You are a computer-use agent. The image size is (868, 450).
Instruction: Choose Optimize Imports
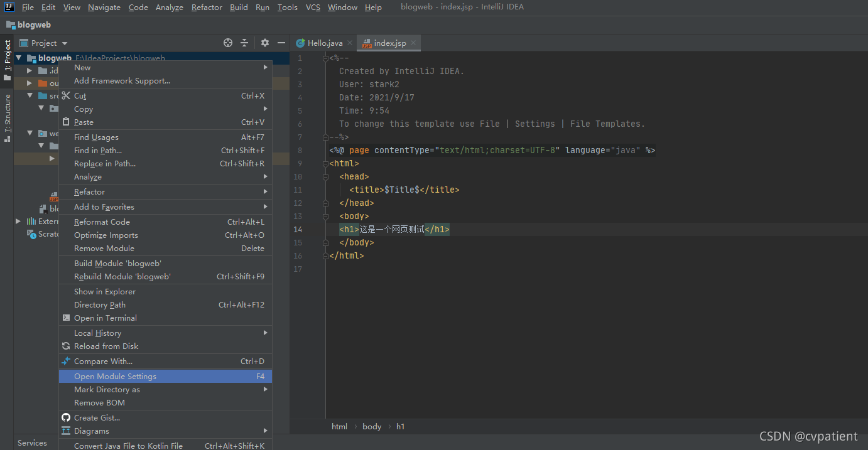(165, 235)
